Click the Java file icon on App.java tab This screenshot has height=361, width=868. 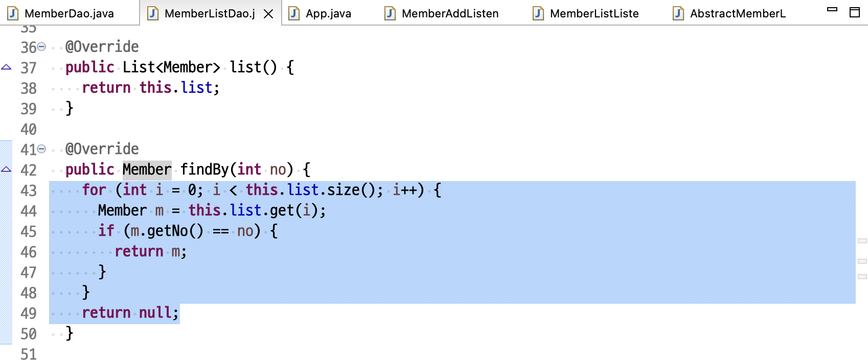[x=294, y=13]
